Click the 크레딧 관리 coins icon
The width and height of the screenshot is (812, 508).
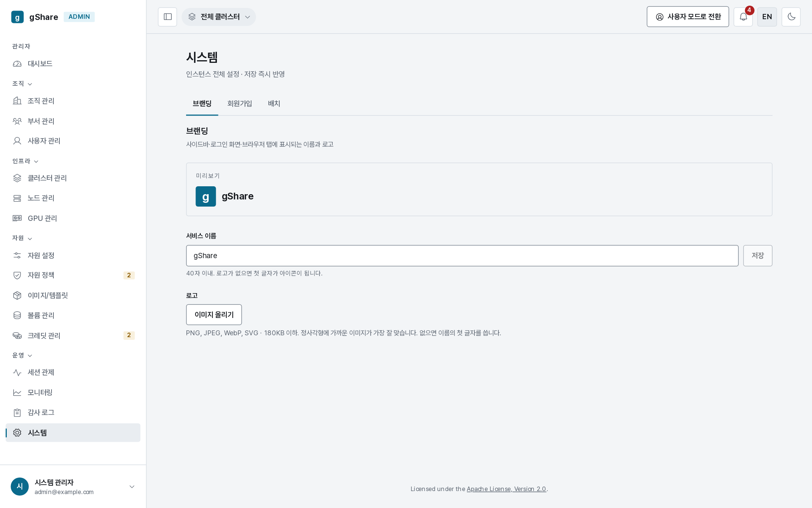[x=17, y=336]
